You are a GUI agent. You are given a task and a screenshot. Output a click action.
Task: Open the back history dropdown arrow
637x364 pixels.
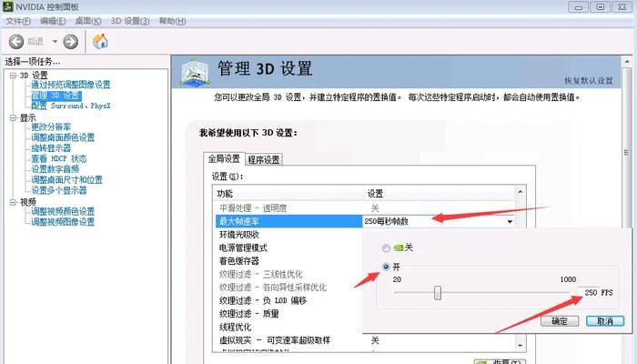[x=55, y=42]
